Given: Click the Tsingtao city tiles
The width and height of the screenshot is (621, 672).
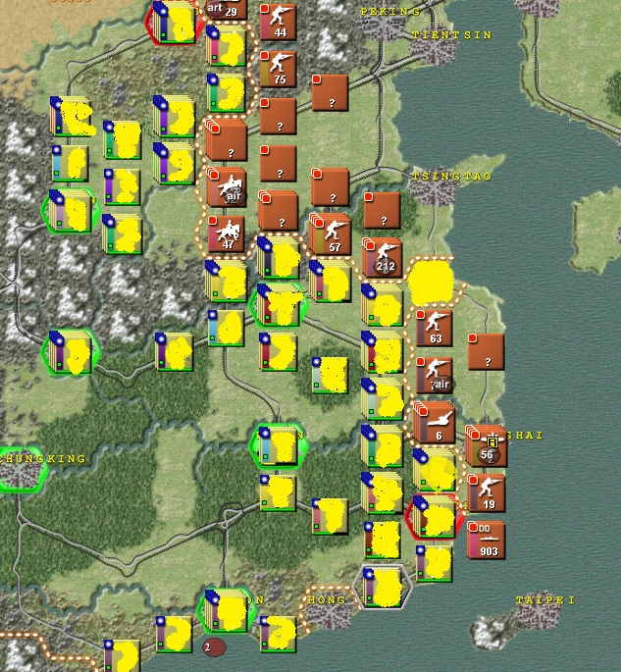Looking at the screenshot, I should tap(434, 188).
